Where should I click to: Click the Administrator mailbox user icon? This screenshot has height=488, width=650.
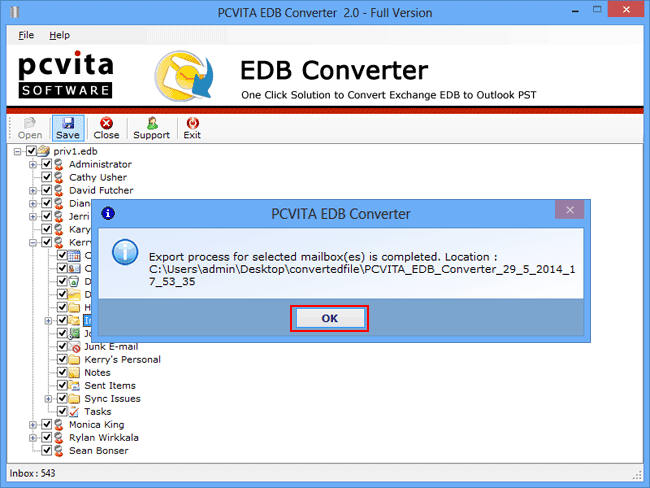pyautogui.click(x=59, y=165)
